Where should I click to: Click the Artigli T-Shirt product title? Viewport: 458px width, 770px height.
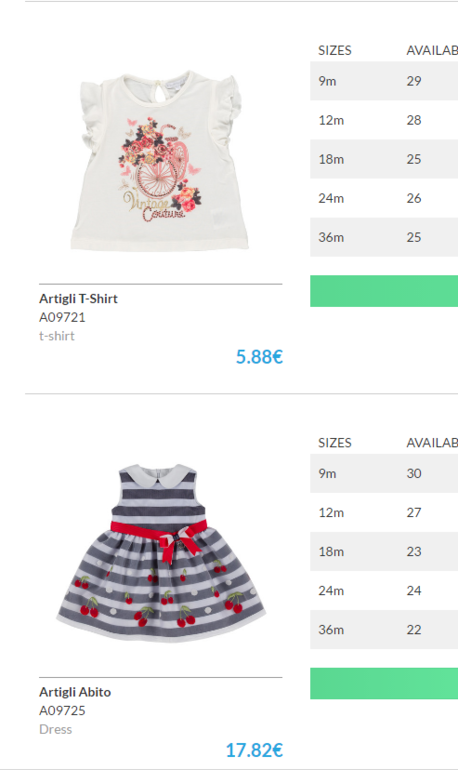[x=79, y=299]
